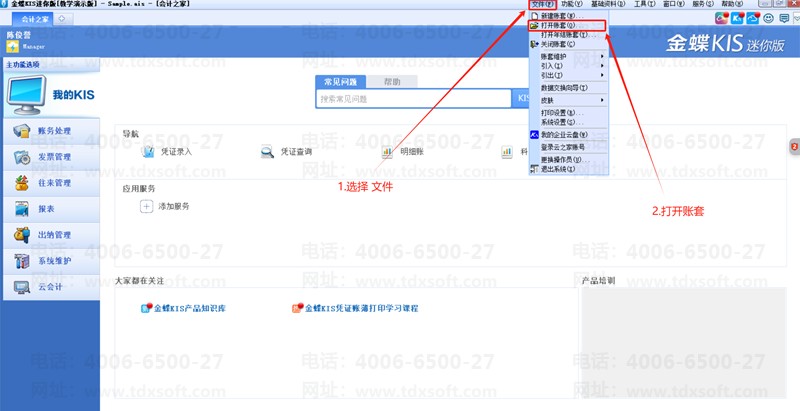
Task: Expand 皮肤 skin submenu
Action: 568,100
